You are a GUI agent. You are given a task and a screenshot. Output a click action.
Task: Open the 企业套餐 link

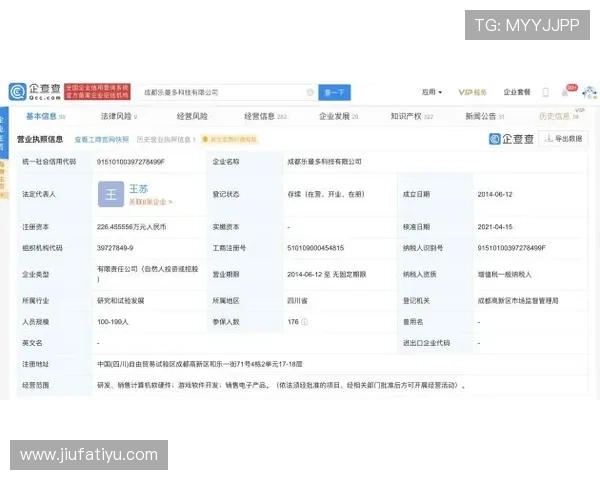click(x=517, y=92)
